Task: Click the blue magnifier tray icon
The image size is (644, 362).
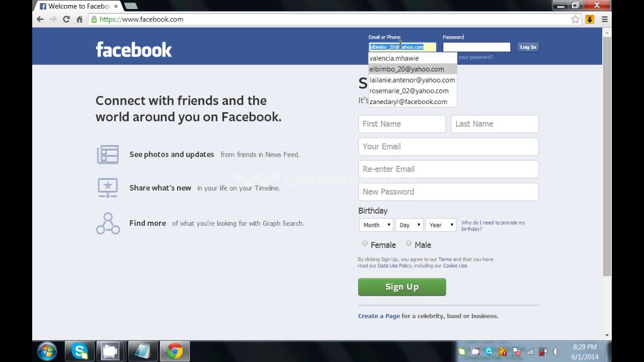Action: tap(489, 351)
